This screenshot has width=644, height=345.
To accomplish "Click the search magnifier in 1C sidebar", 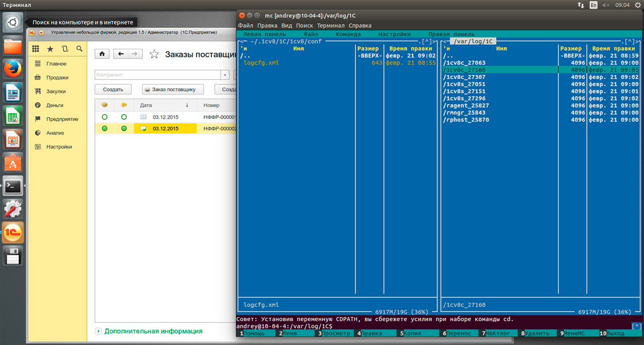I will pos(79,49).
